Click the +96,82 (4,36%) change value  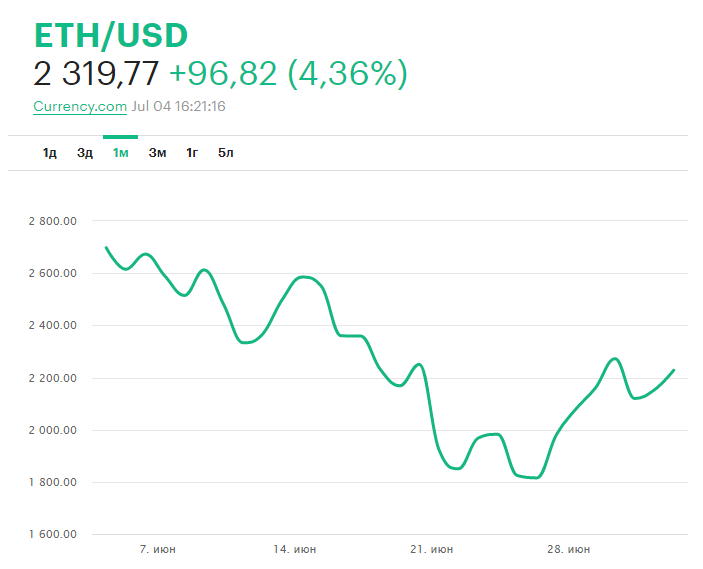288,74
